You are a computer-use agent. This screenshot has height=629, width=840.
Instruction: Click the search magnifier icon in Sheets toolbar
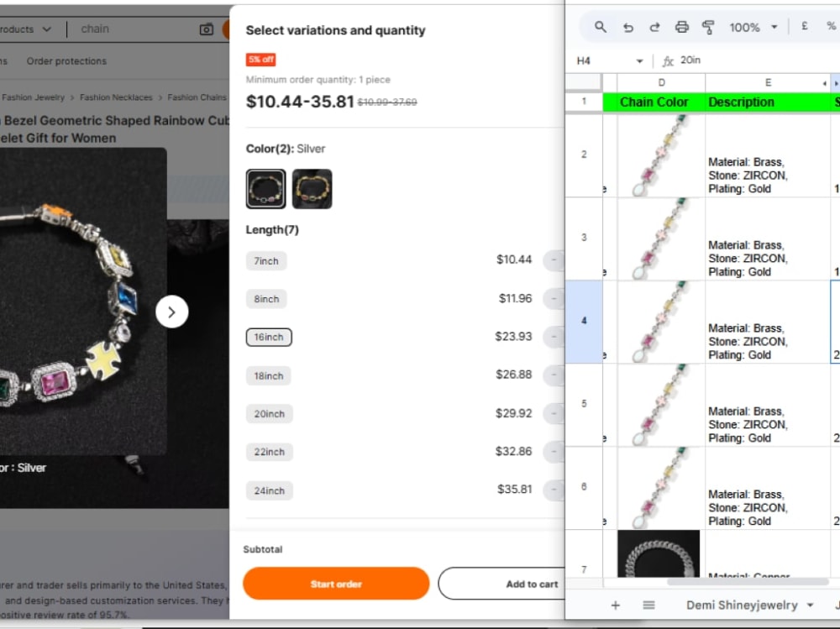pos(601,27)
